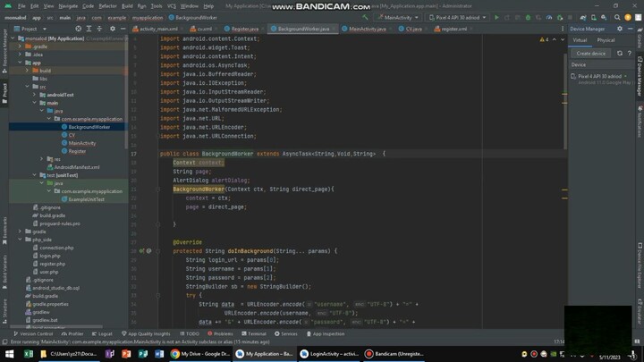Viewport: 644px width, 362px height.
Task: Click Attach Debugger to Android Process icon
Action: tap(559, 18)
